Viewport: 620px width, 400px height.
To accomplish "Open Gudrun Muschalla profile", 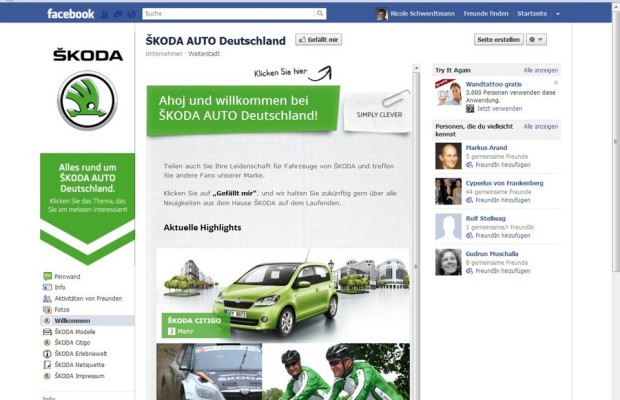I will 491,254.
